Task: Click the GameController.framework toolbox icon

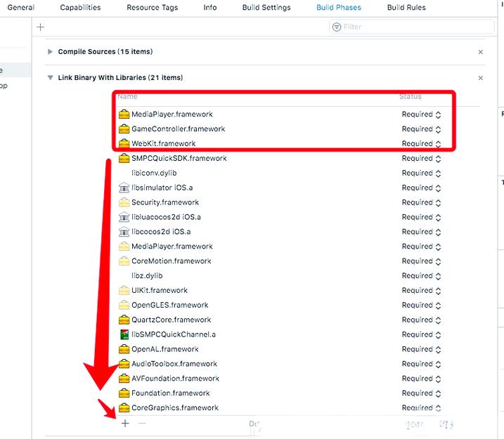Action: point(124,129)
